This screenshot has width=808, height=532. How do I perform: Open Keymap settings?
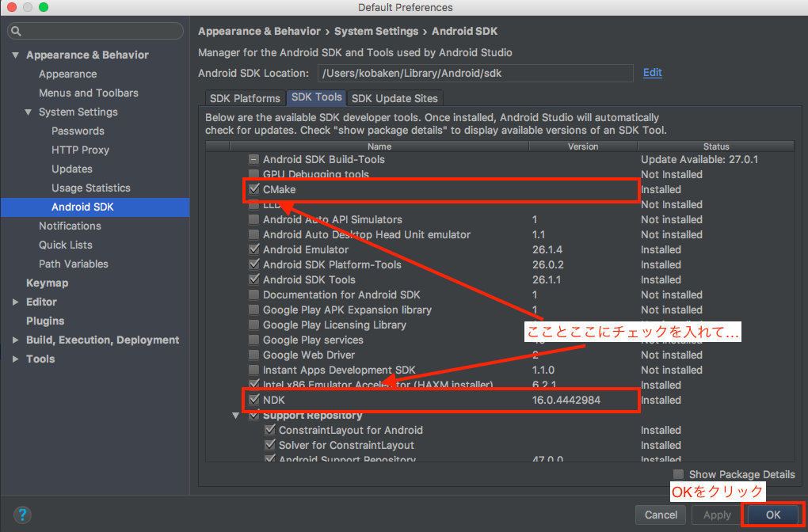(x=47, y=283)
